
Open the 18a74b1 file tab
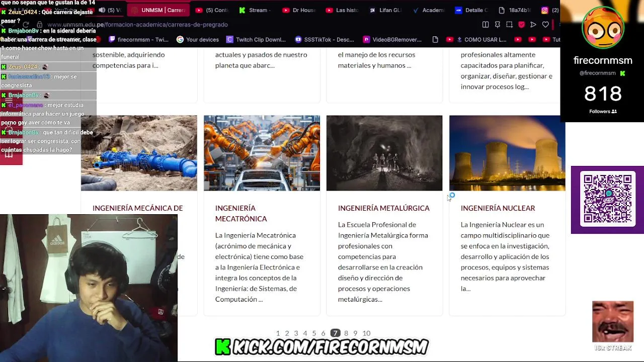pos(515,10)
